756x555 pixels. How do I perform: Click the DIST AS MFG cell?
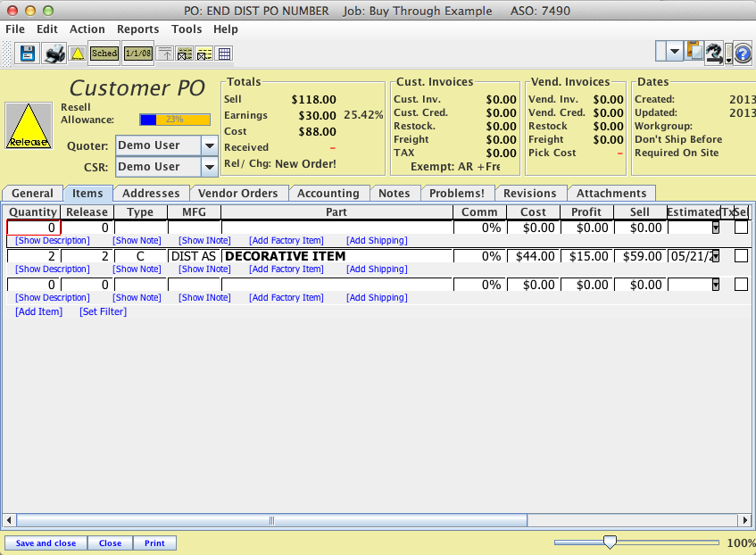194,256
